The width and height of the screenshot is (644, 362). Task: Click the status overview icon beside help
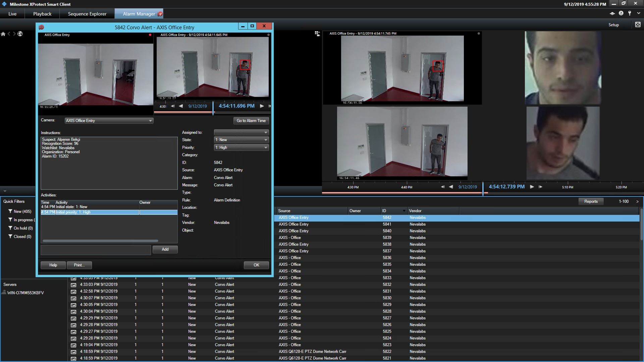(x=612, y=13)
